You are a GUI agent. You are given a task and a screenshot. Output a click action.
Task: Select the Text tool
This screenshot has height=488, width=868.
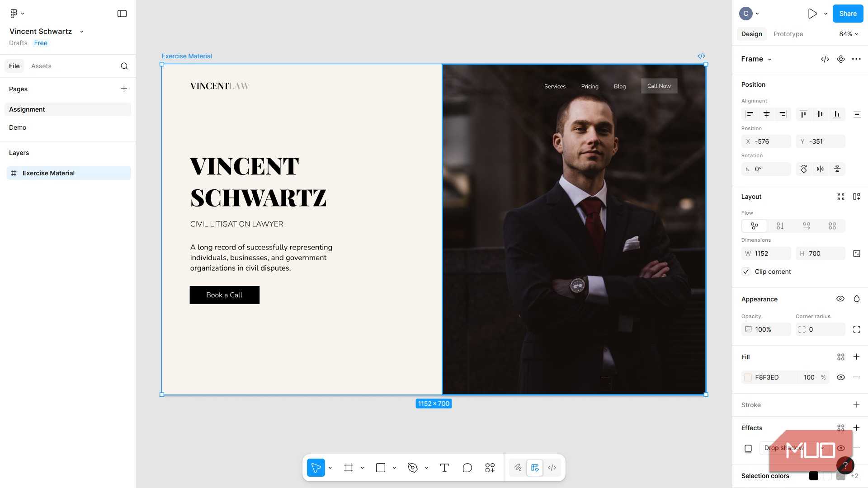(x=444, y=468)
